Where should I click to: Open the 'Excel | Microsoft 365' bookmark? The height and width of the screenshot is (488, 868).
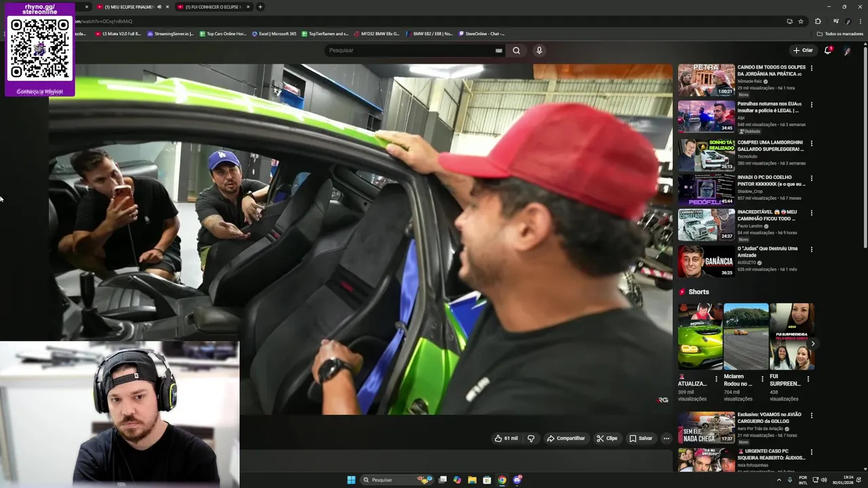(x=275, y=33)
